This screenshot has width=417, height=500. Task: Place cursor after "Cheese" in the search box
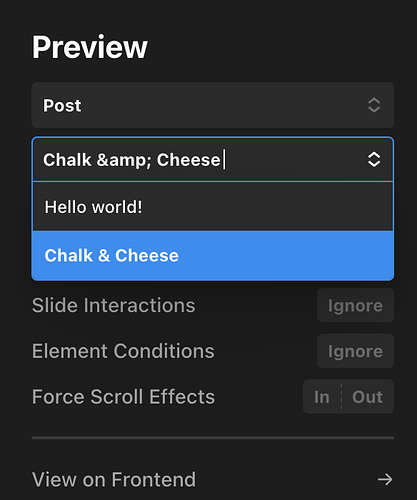223,160
